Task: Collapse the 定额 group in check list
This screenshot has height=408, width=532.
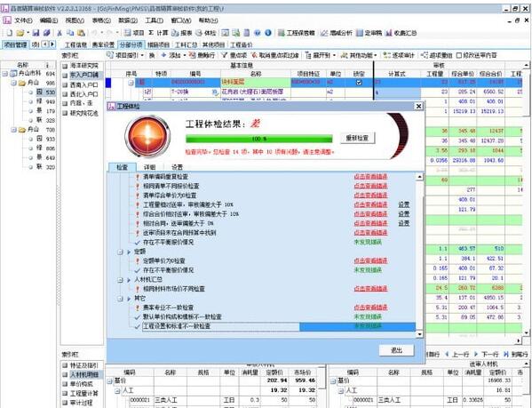Action: [x=120, y=252]
